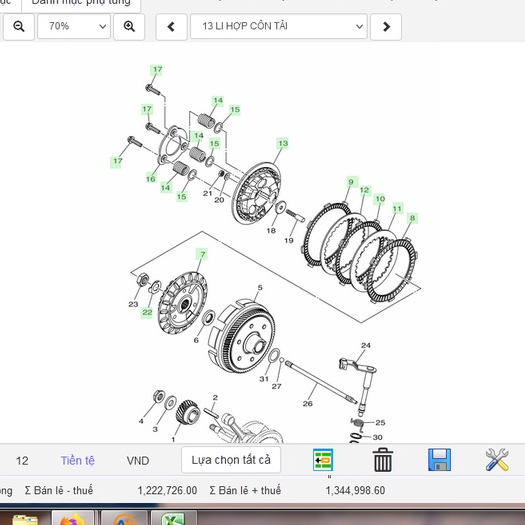Select part callout 13 in the diagram
Viewport: 525px width, 525px height.
tap(283, 143)
